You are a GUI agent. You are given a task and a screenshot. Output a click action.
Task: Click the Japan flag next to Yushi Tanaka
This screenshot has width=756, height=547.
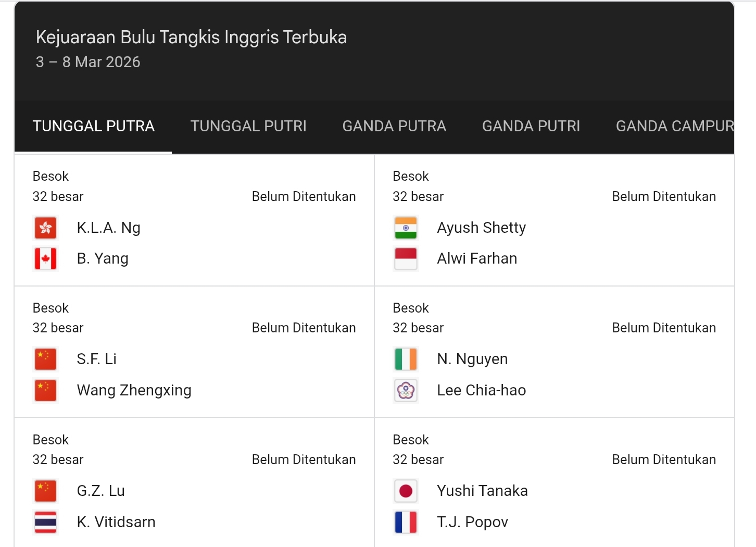(406, 490)
